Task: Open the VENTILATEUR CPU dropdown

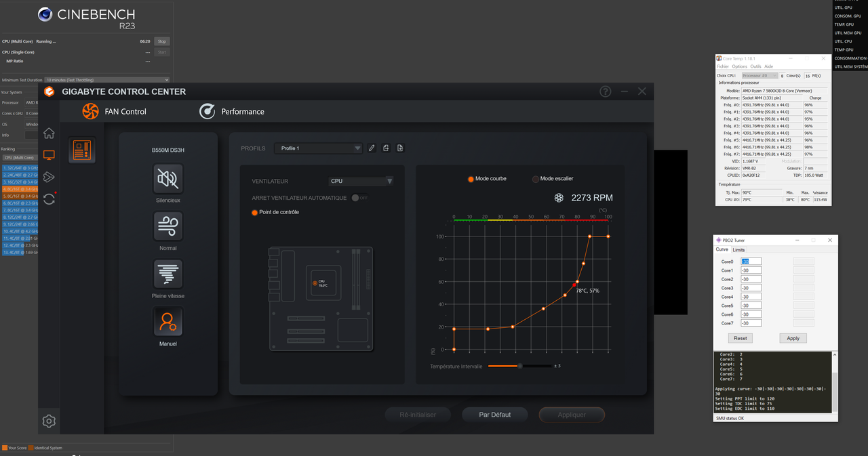Action: 361,181
